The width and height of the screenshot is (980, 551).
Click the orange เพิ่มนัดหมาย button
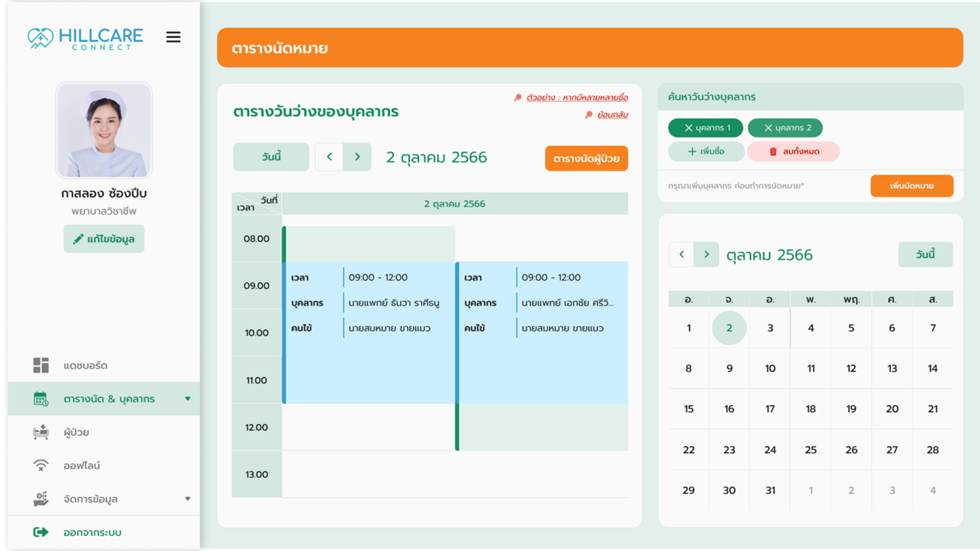tap(911, 186)
